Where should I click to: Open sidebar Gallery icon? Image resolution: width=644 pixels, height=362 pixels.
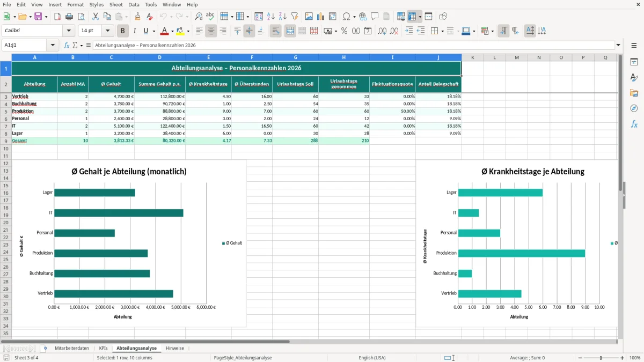coord(634,93)
